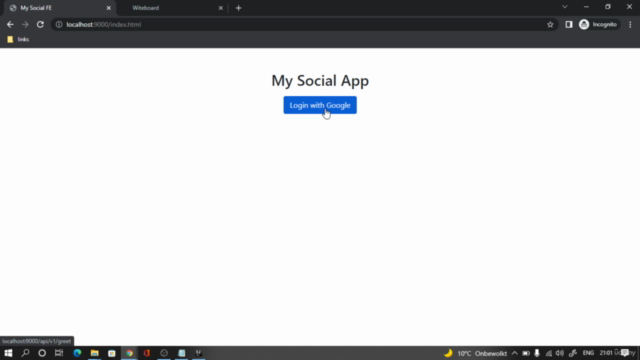
Task: Close the My Social FE tab
Action: (109, 8)
